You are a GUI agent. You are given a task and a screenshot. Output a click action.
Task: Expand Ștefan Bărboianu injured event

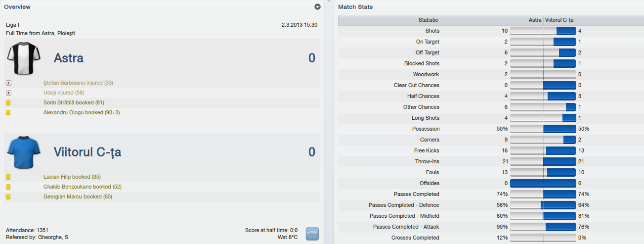coord(8,83)
